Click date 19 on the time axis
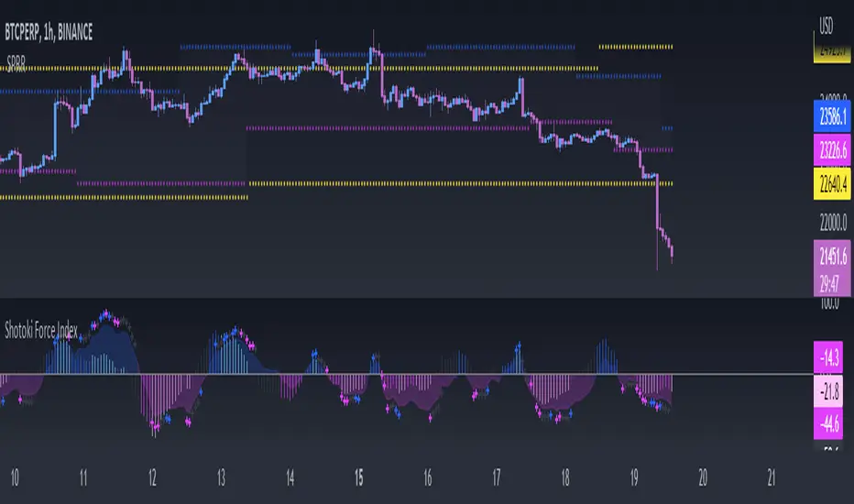 pyautogui.click(x=634, y=478)
